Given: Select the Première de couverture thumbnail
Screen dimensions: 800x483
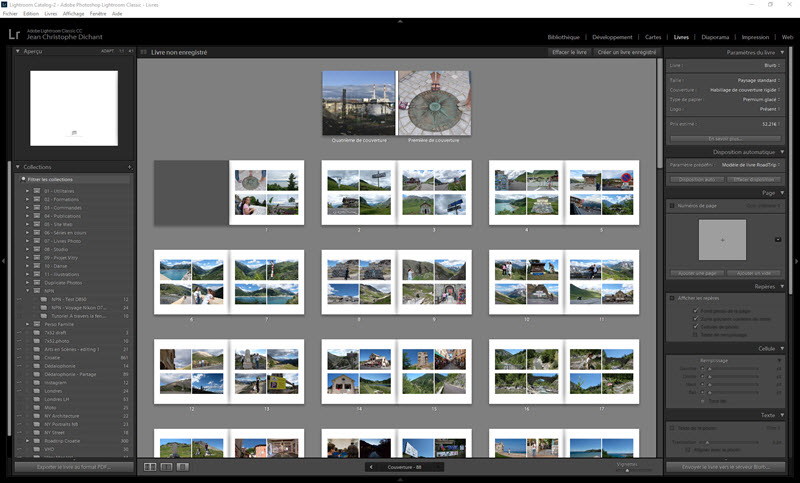Looking at the screenshot, I should point(435,103).
